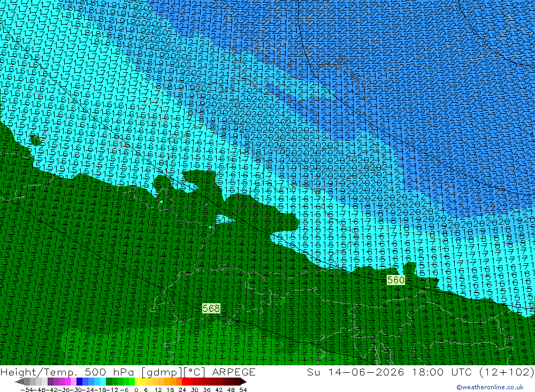The image size is (535, 392).
Task: Click the dark green swatch above -12
Action: point(109,381)
